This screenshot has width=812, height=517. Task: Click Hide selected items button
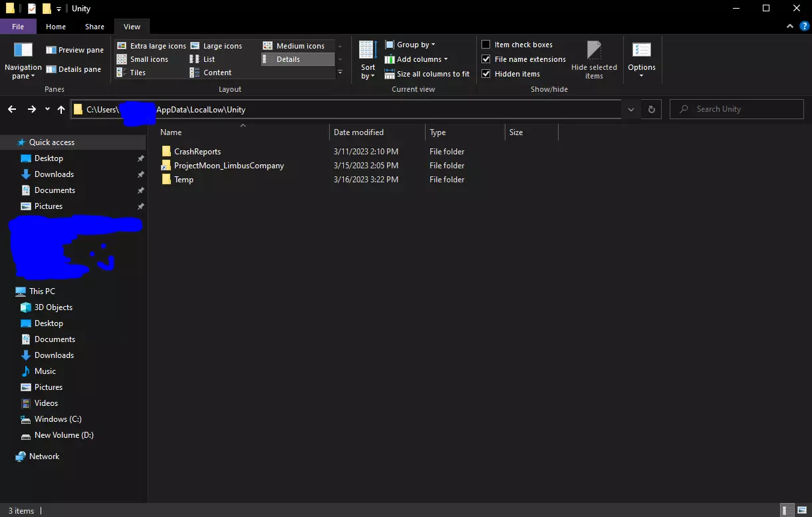pos(594,60)
